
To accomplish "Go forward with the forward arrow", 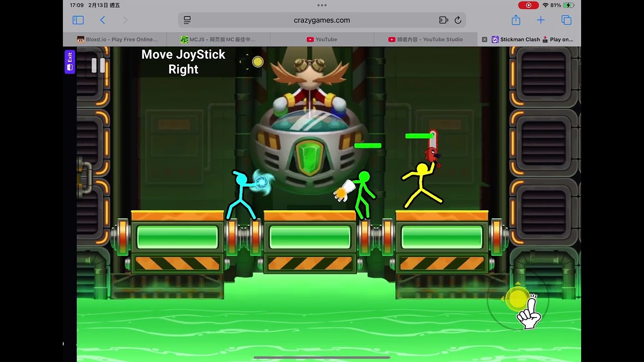I will (125, 20).
